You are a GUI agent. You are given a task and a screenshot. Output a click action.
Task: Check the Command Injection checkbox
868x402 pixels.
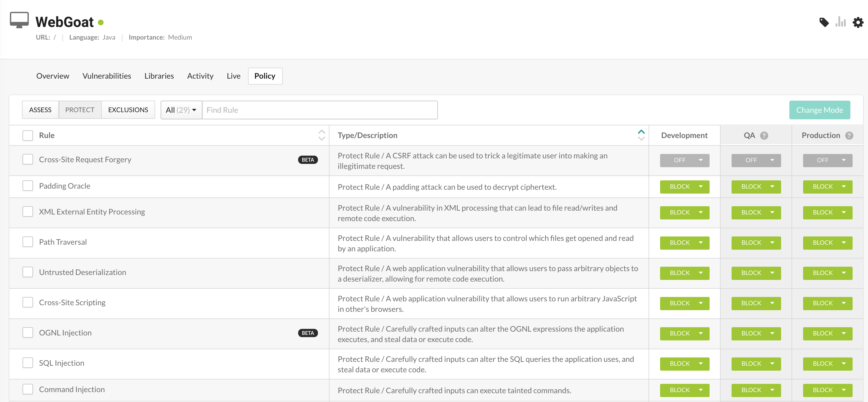point(28,389)
